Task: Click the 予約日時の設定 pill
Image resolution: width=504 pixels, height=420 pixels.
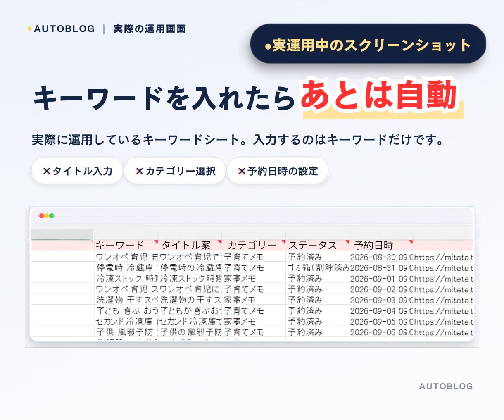Action: click(x=278, y=171)
